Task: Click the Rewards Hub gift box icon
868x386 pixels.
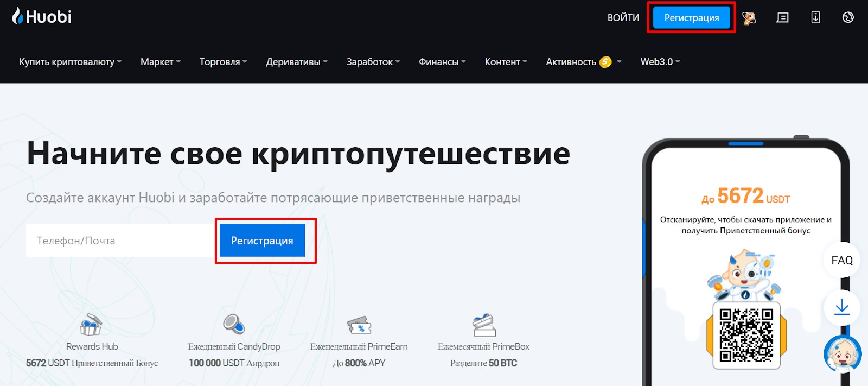Action: (91, 325)
